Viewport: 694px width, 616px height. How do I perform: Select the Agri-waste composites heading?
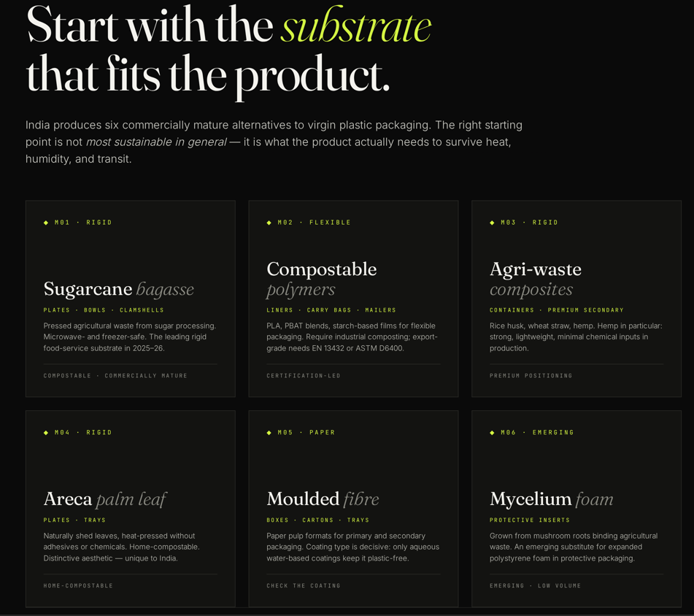[536, 280]
